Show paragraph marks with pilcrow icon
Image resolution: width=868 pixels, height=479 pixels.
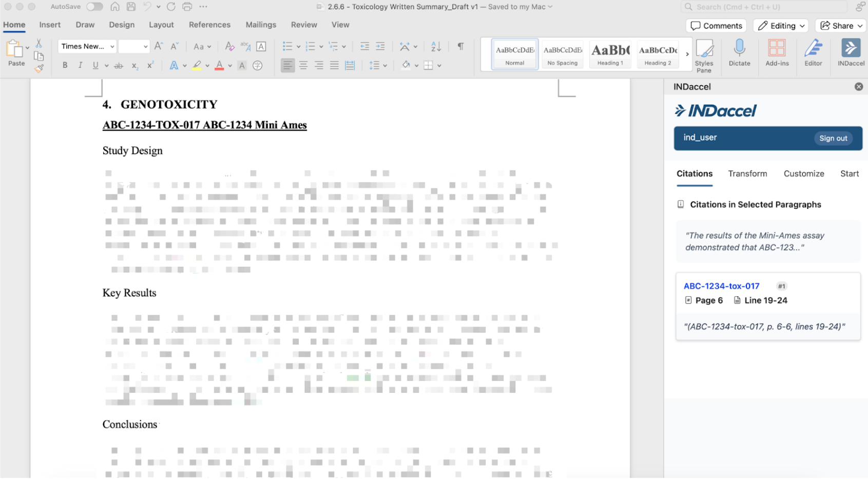coord(460,47)
